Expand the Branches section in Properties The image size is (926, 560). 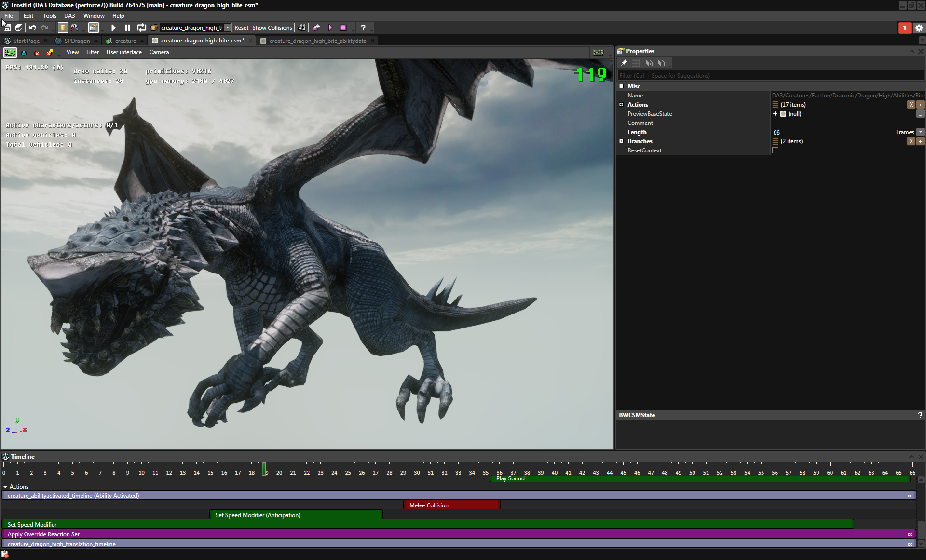[621, 141]
